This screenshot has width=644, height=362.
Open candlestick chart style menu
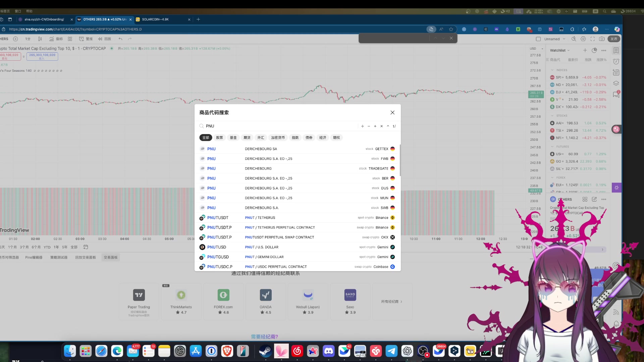[x=40, y=39]
